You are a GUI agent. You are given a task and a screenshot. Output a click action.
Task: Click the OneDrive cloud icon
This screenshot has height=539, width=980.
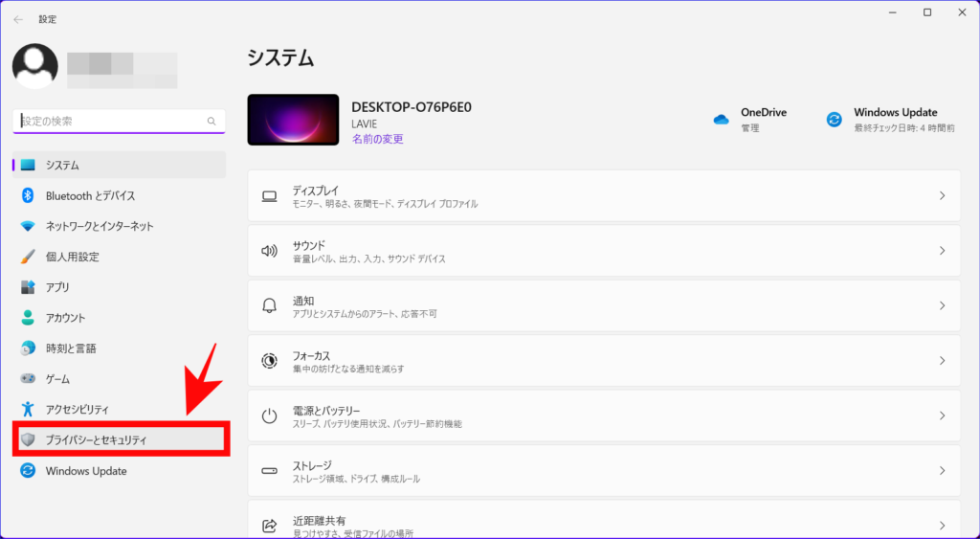pyautogui.click(x=721, y=120)
